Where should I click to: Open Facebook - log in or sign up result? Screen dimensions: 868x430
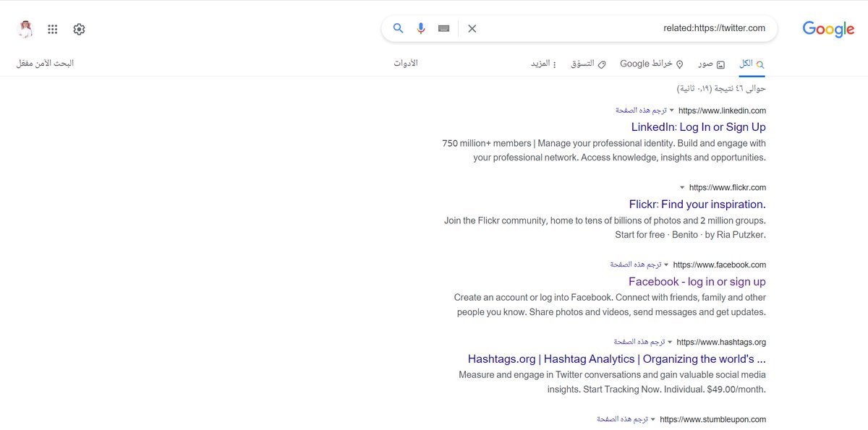(x=697, y=282)
